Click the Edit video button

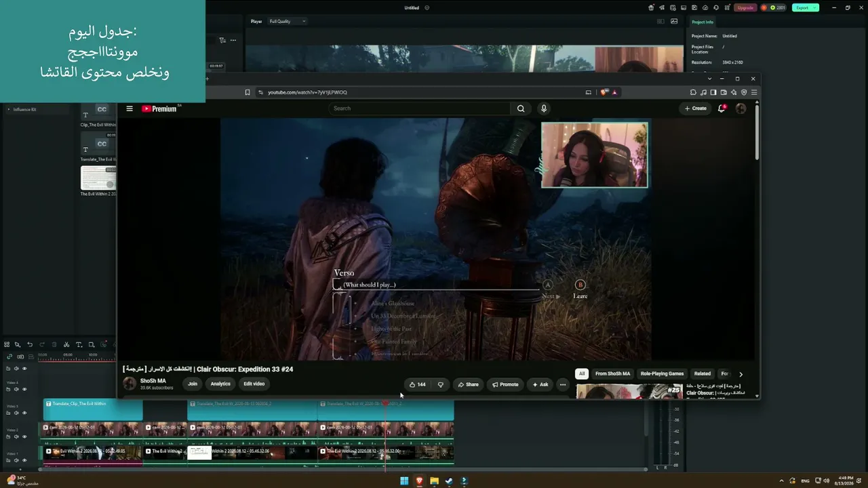254,384
